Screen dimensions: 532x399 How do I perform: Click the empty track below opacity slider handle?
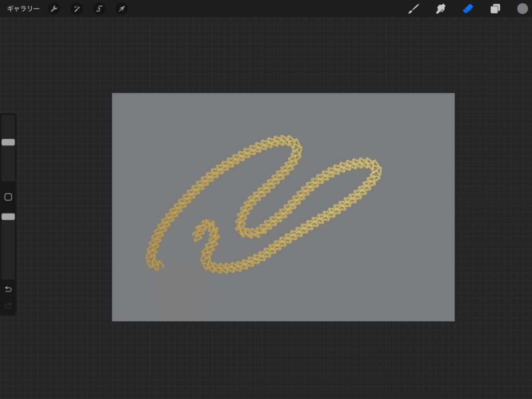click(x=8, y=249)
